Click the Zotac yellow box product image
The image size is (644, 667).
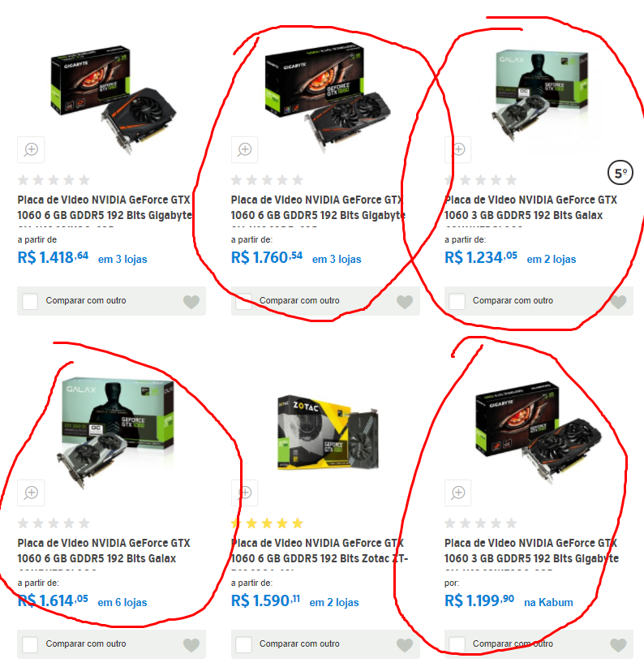click(328, 432)
